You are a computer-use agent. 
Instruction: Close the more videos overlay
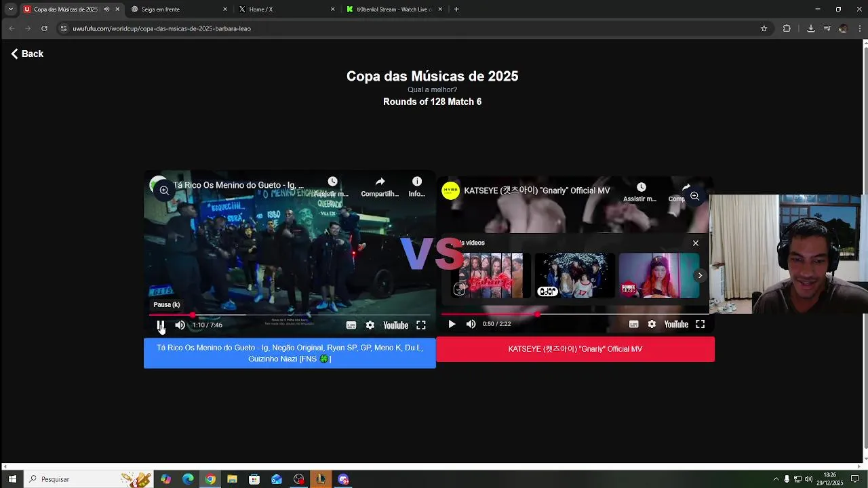[695, 243]
